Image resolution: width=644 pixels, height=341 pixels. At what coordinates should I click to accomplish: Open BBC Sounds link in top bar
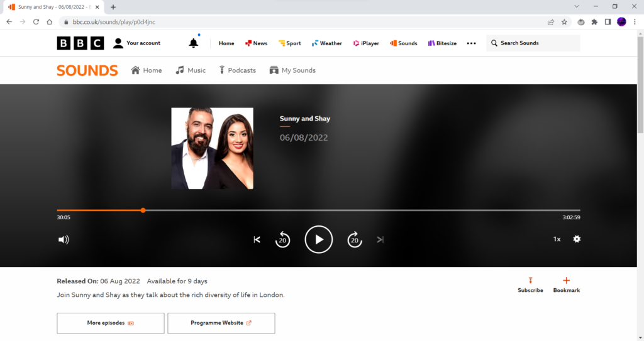coord(403,43)
